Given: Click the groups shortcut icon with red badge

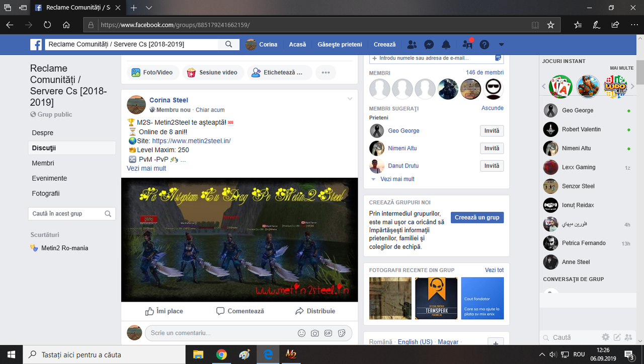Looking at the screenshot, I should point(467,44).
